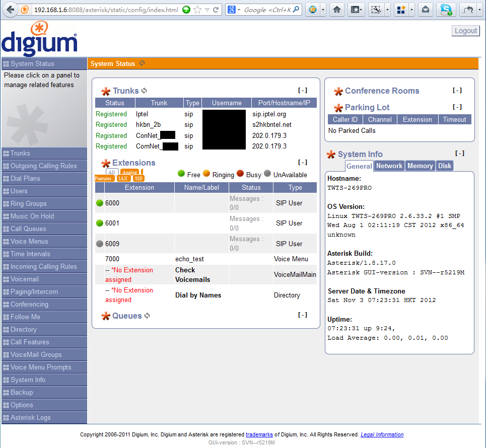
Task: Open the bookmarks menu toolbar icon
Action: click(356, 10)
